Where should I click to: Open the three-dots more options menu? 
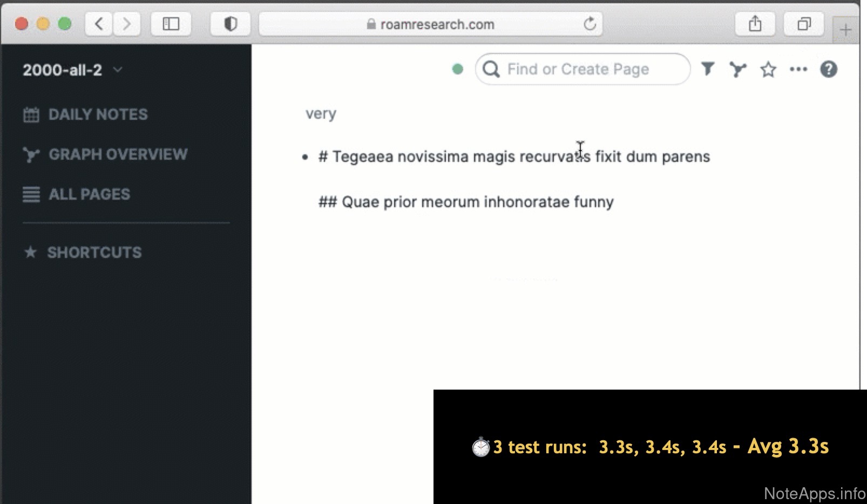click(x=798, y=69)
